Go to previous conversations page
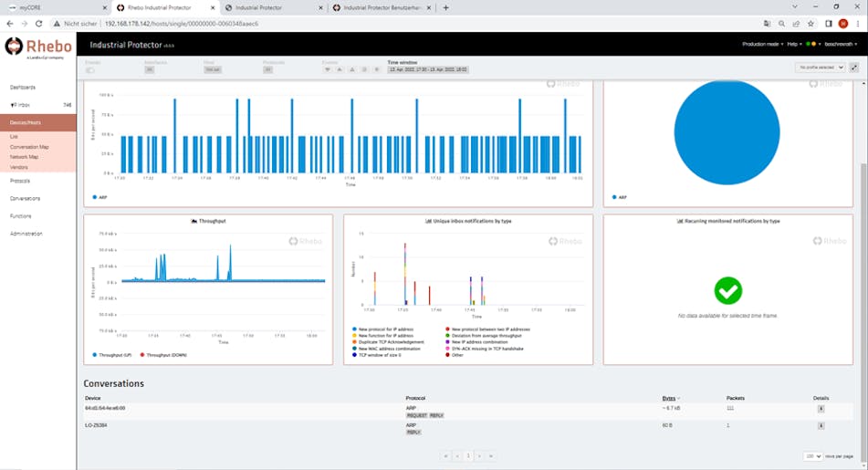 [x=457, y=456]
